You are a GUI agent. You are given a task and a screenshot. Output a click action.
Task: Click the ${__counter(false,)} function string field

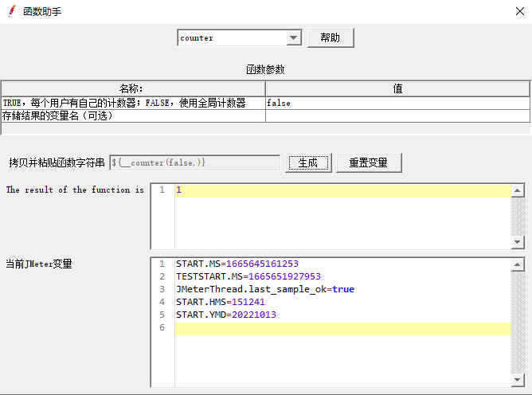point(195,163)
